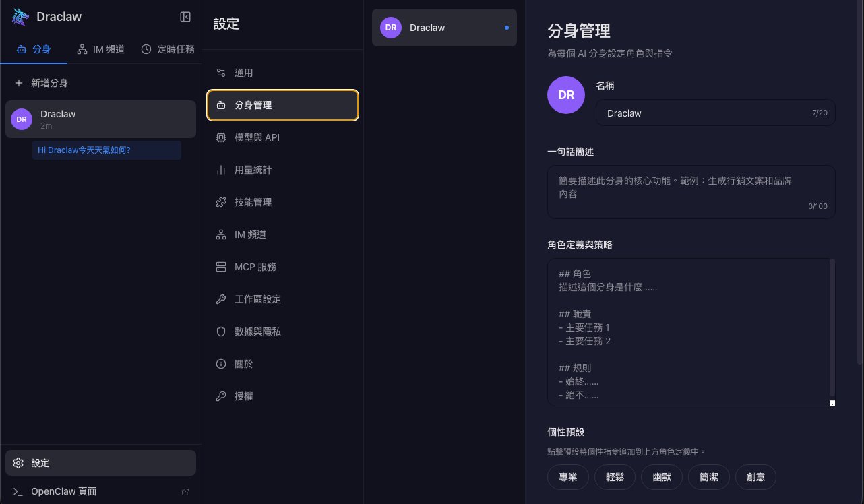Open the 工作區設定 wrench icon
This screenshot has width=864, height=504.
pos(221,299)
